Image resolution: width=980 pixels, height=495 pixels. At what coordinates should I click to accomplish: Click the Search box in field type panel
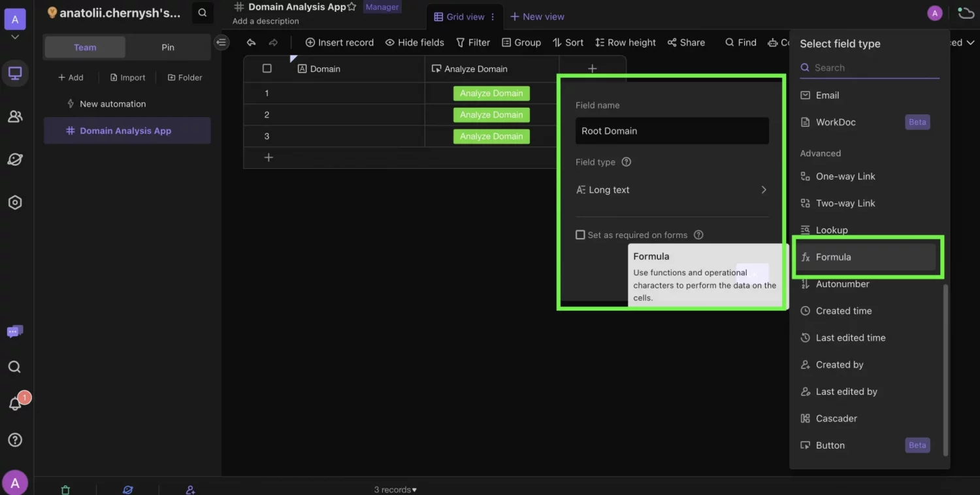pyautogui.click(x=870, y=68)
